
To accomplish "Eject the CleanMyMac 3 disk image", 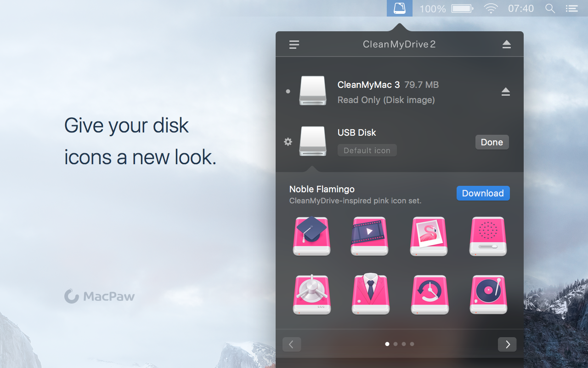I will (506, 92).
